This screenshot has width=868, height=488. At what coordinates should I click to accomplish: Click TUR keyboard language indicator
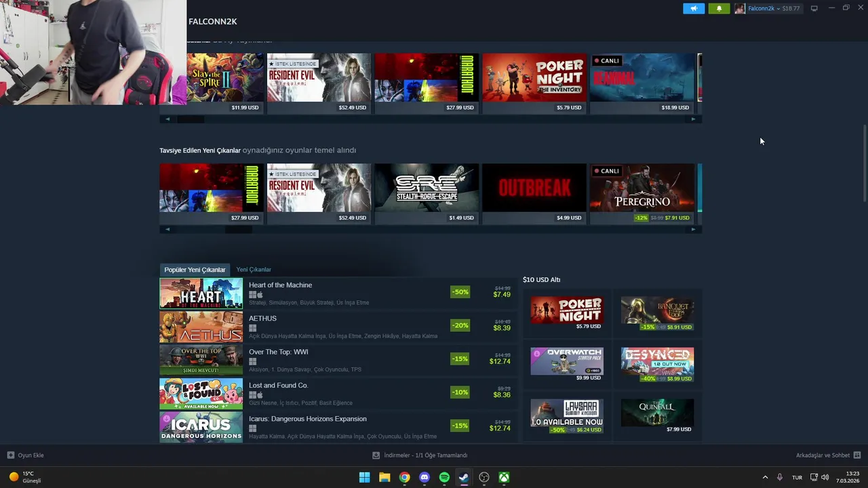click(x=797, y=477)
